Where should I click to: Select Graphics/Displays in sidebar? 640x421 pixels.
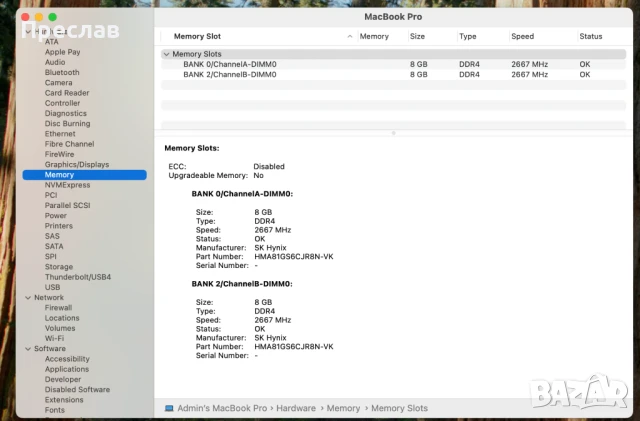(77, 164)
